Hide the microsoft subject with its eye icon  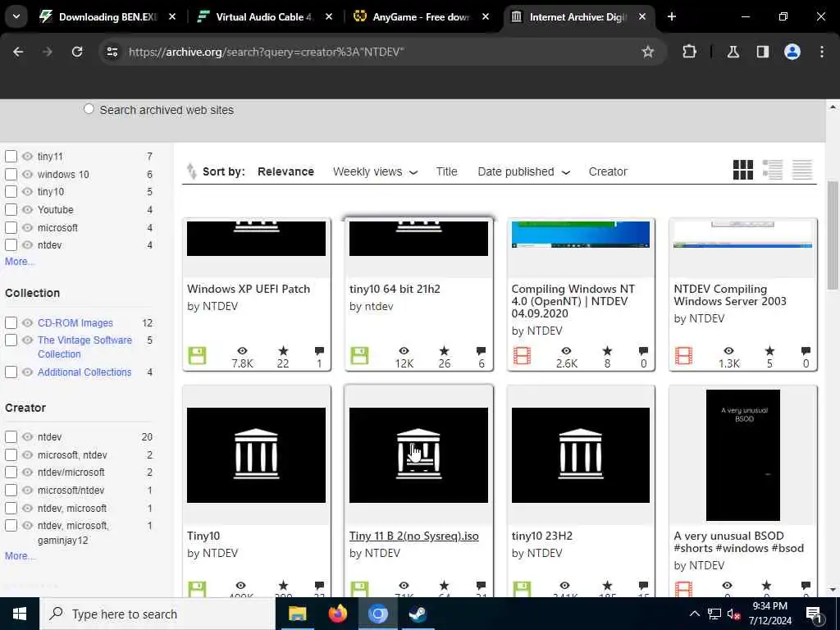point(27,228)
